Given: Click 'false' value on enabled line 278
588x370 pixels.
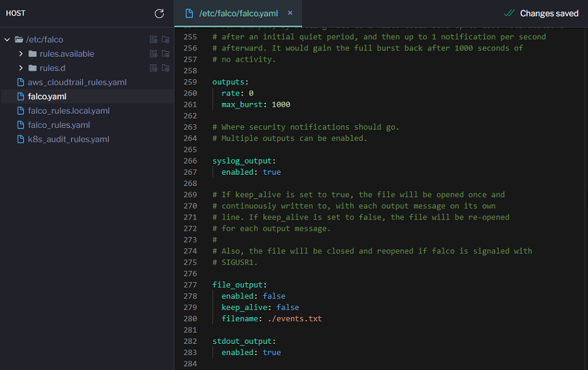Looking at the screenshot, I should (274, 296).
